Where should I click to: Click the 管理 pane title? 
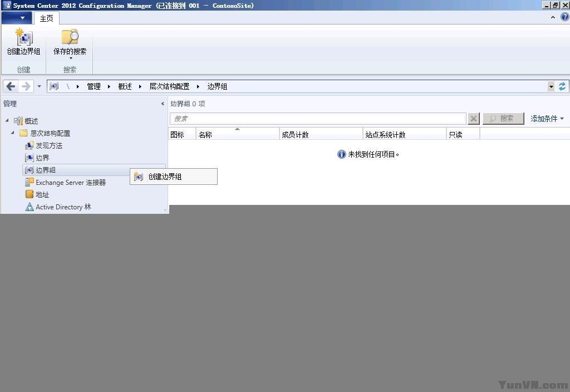[10, 104]
